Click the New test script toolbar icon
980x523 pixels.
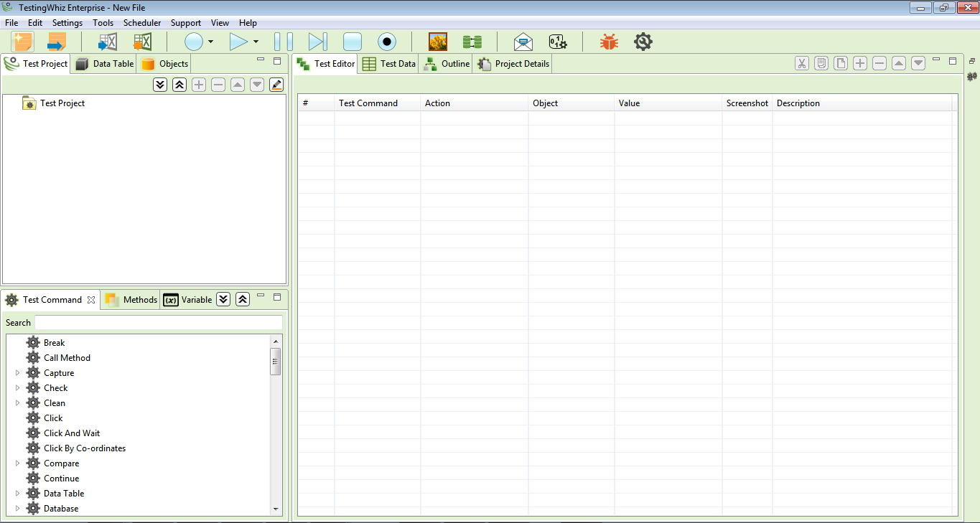point(23,42)
